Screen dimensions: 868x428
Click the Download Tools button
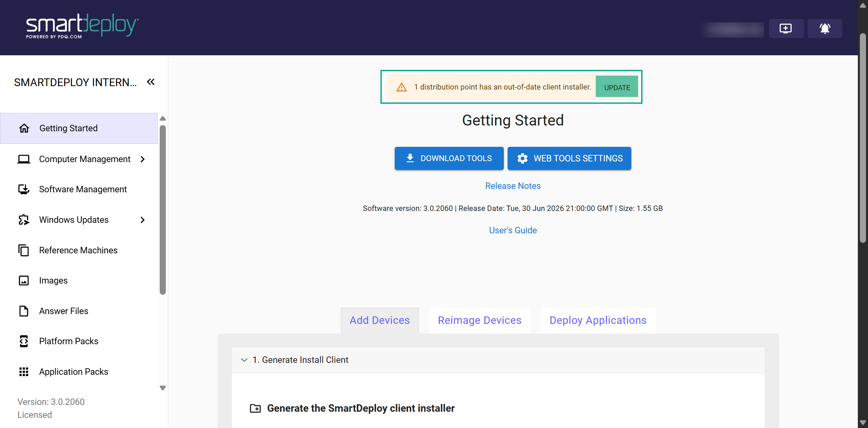pos(449,158)
